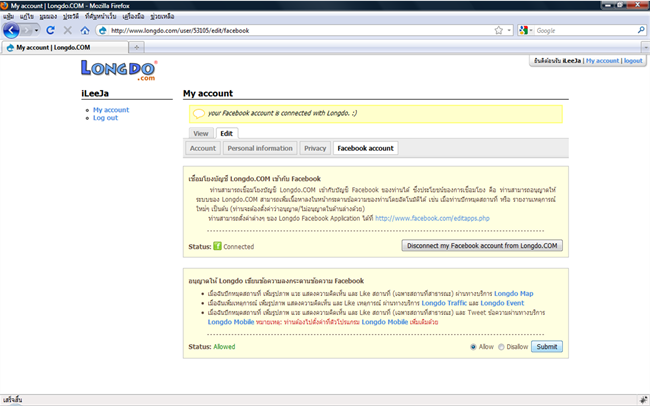Viewport: 650px width, 406px height.
Task: Select the Allow radio button
Action: (x=473, y=347)
